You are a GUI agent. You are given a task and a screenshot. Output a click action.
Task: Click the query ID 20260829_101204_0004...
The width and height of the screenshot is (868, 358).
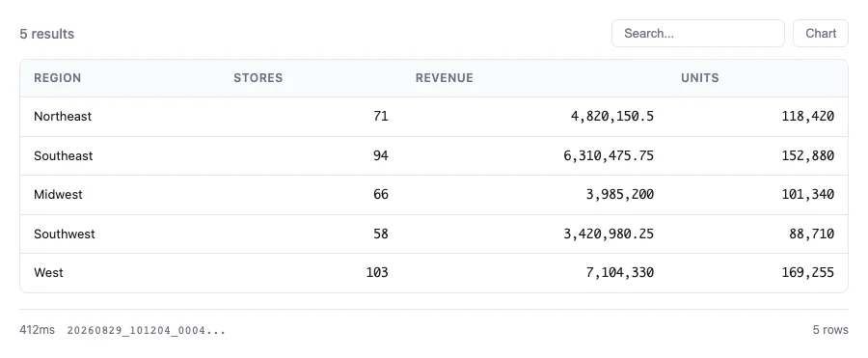pos(147,330)
